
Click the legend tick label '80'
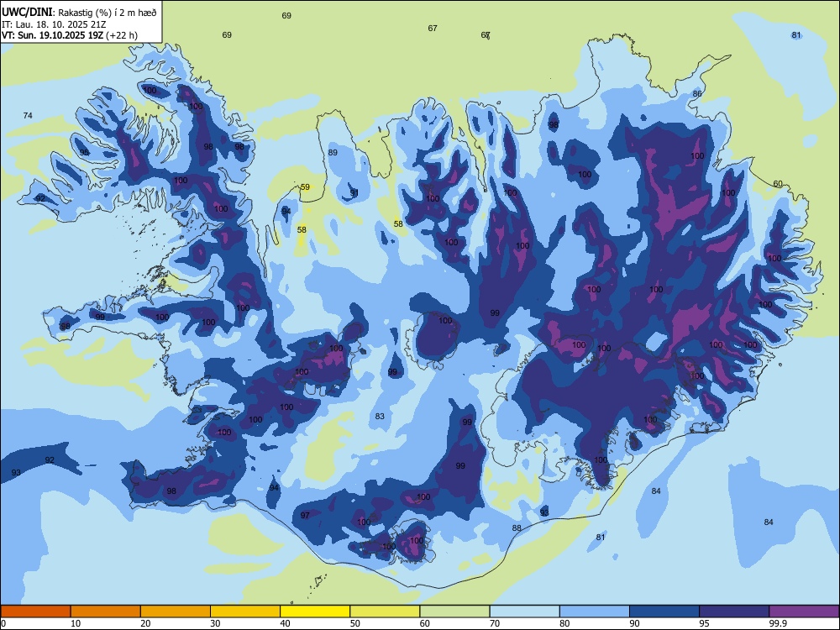click(x=564, y=623)
